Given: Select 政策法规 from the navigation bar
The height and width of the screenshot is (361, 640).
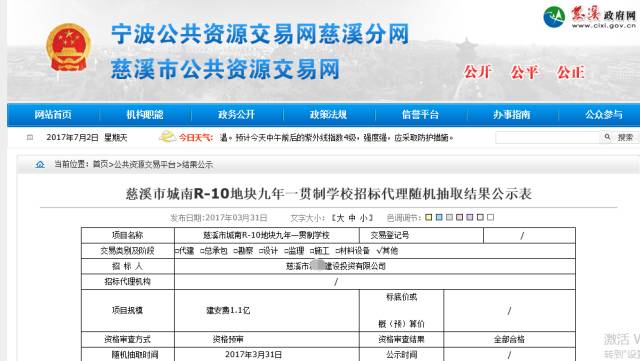Looking at the screenshot, I should 329,114.
